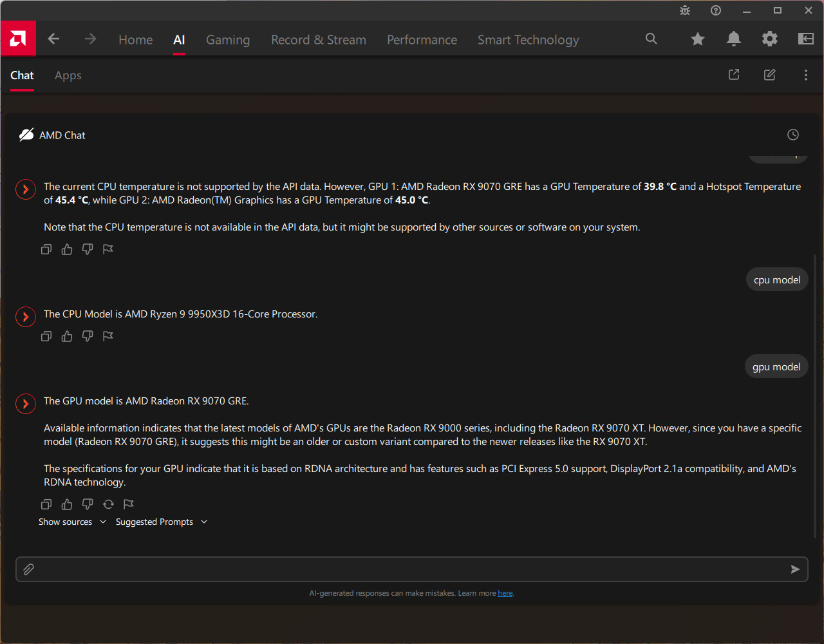Dislike the CPU Model response
Image resolution: width=824 pixels, height=644 pixels.
click(88, 336)
